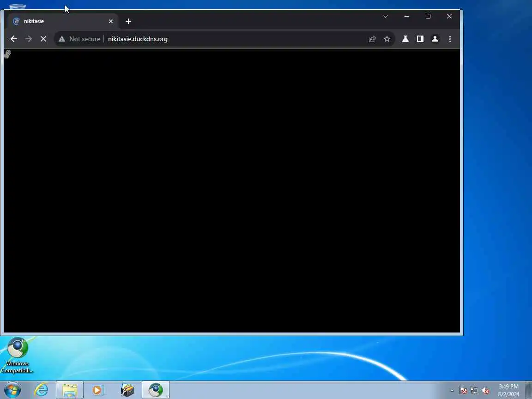Image resolution: width=532 pixels, height=399 pixels.
Task: Minimize the browser window
Action: click(407, 16)
